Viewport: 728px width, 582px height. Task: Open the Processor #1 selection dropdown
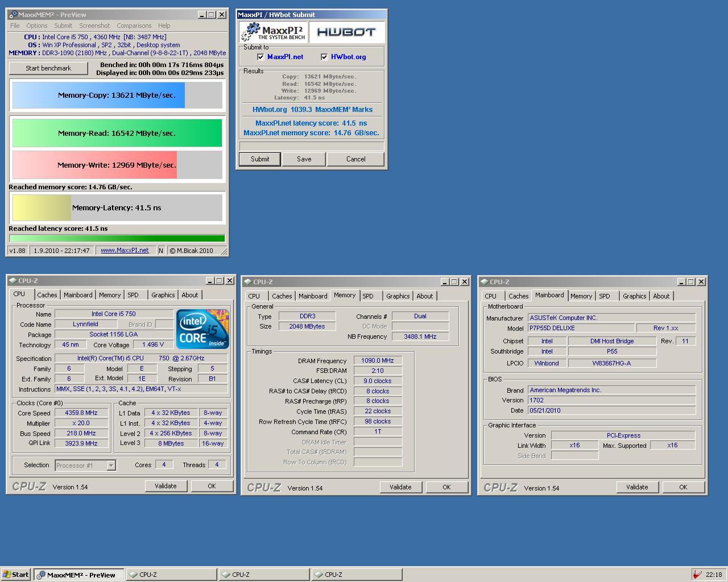(111, 465)
